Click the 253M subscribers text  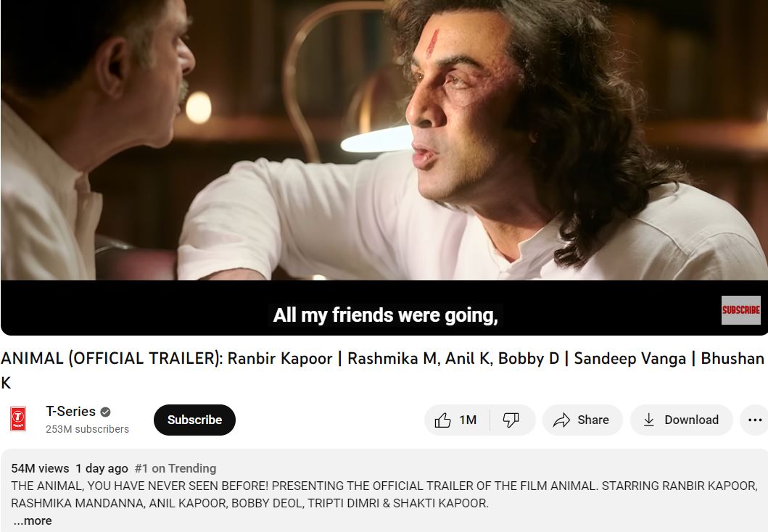pos(87,429)
